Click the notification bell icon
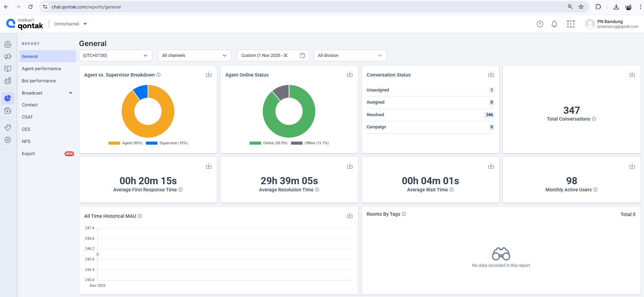The width and height of the screenshot is (644, 297). [554, 24]
